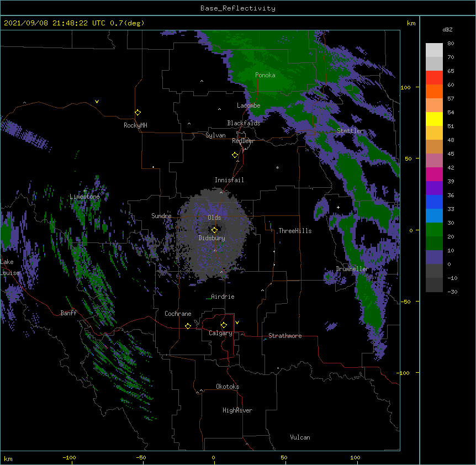Viewport: 476px width, 465px height.
Task: Click the Olds city label
Action: [x=214, y=218]
